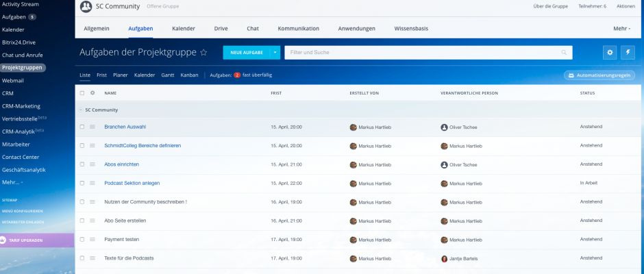Expand the Mehr tab menu on the right
Screen dimensions: 644x274
pos(621,29)
